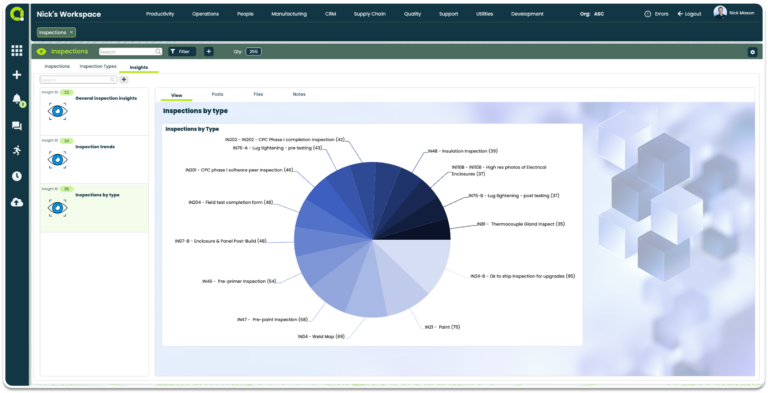
Task: Click IN201 CPC phase I software label
Action: [239, 170]
